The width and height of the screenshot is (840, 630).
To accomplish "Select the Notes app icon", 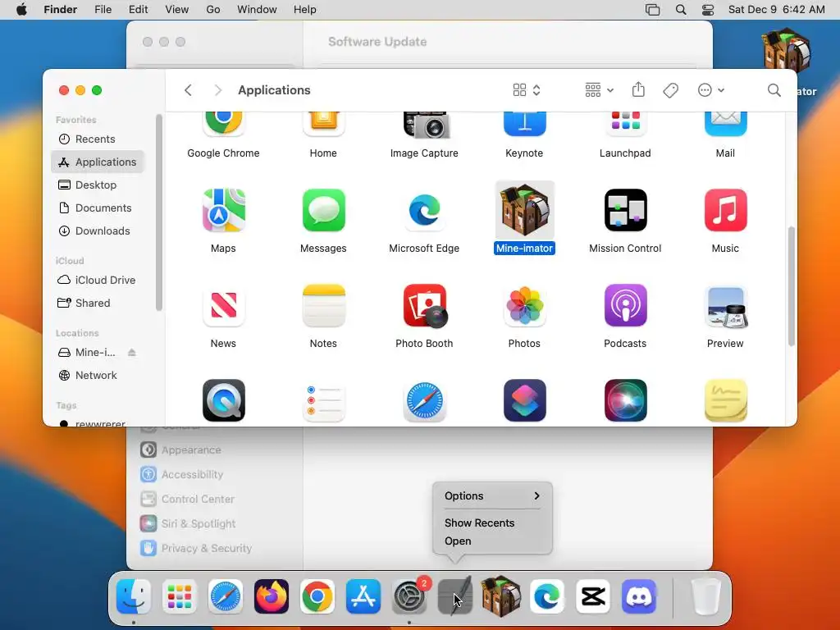I will pos(323,305).
